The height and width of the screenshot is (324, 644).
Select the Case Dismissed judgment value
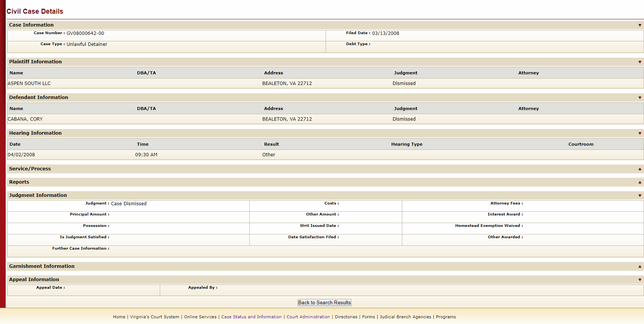129,204
